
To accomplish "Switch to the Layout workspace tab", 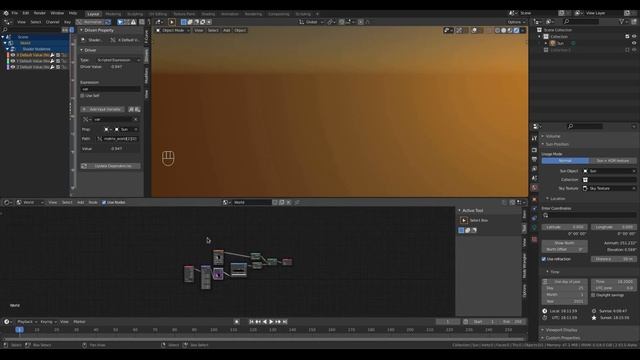I will [93, 14].
